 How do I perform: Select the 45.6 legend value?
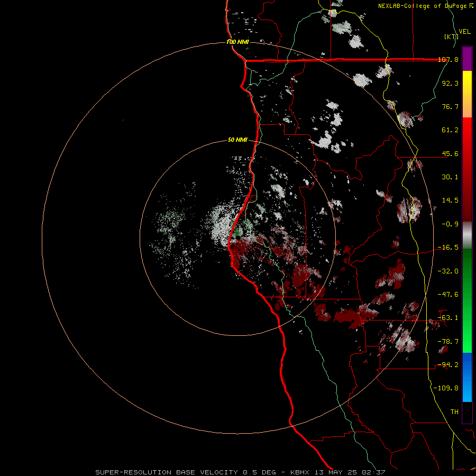tap(450, 153)
